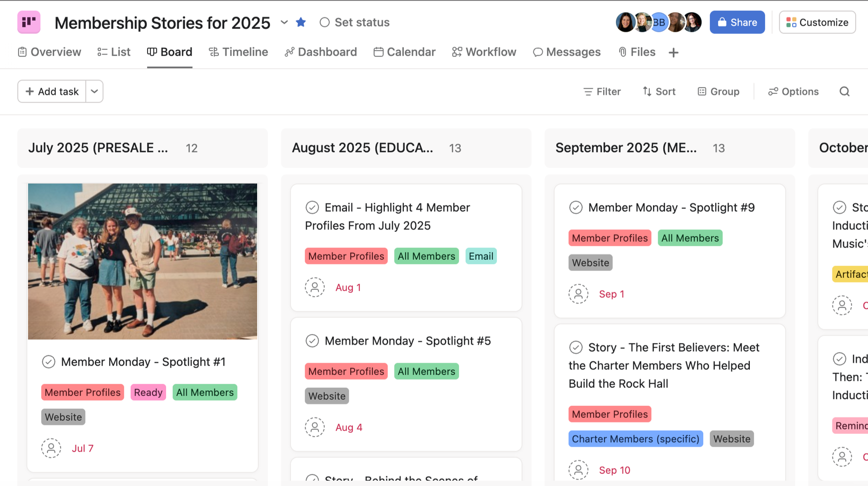Click the Aug 4 due date
Image resolution: width=868 pixels, height=486 pixels.
(349, 428)
